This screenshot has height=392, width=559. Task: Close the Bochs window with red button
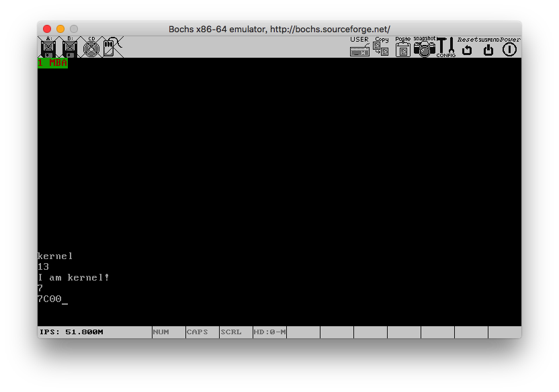[47, 29]
